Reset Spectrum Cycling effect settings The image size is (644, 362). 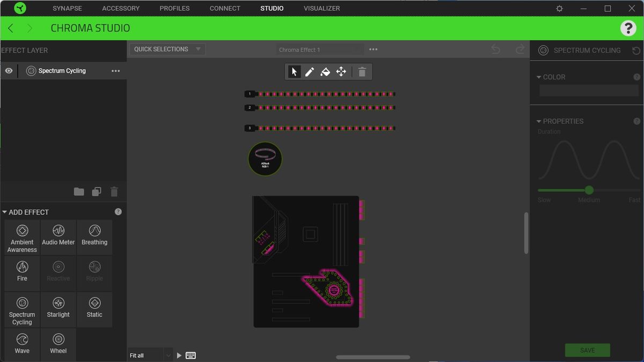pyautogui.click(x=636, y=50)
